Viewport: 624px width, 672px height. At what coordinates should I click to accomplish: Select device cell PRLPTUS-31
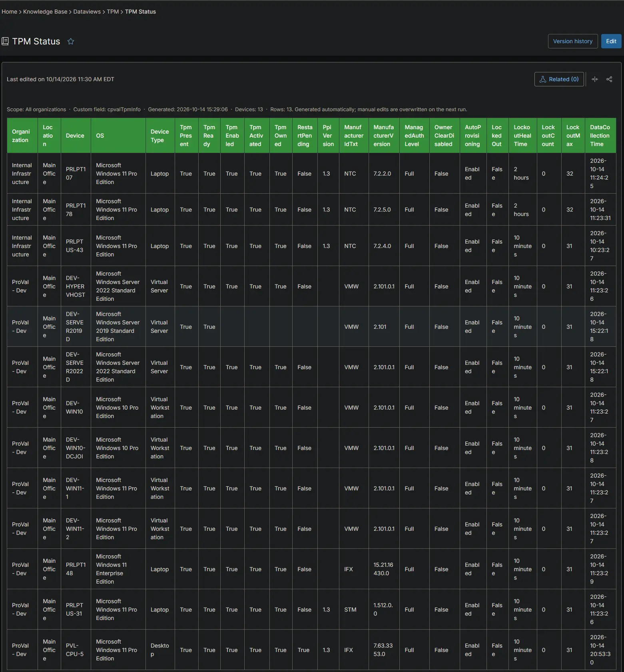tap(76, 610)
